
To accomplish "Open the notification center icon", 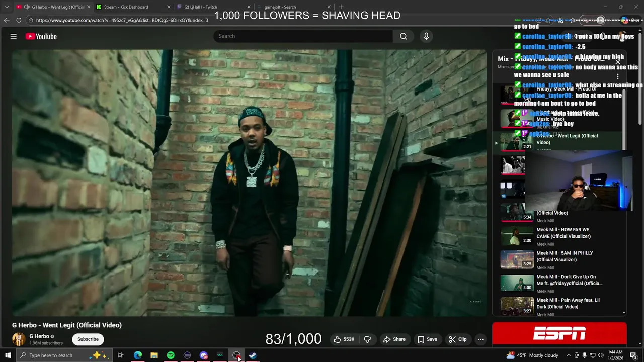I will click(633, 355).
